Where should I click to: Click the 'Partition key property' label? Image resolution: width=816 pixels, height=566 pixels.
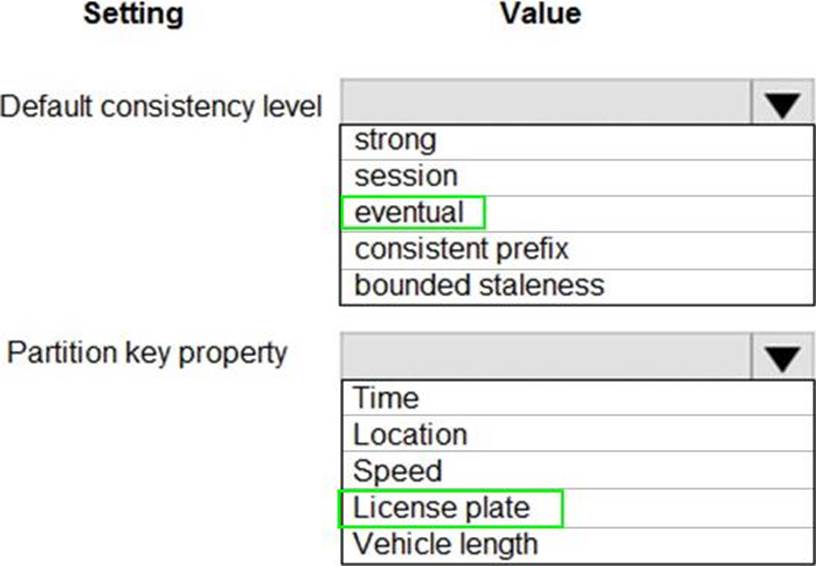click(147, 353)
